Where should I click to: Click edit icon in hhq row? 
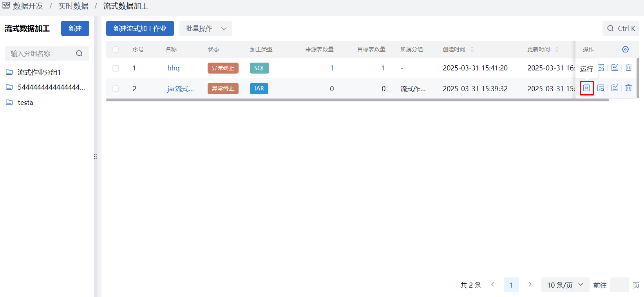coord(615,68)
